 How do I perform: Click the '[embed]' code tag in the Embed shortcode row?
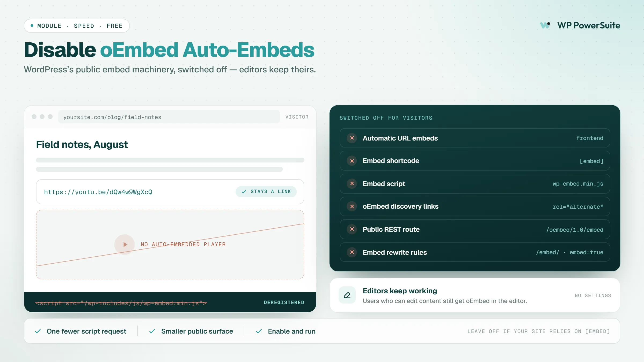pos(591,161)
